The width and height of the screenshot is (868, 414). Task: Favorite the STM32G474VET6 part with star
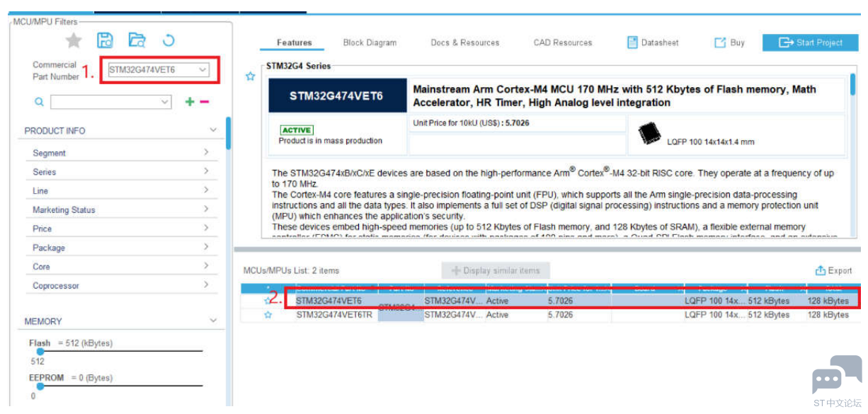tap(250, 76)
